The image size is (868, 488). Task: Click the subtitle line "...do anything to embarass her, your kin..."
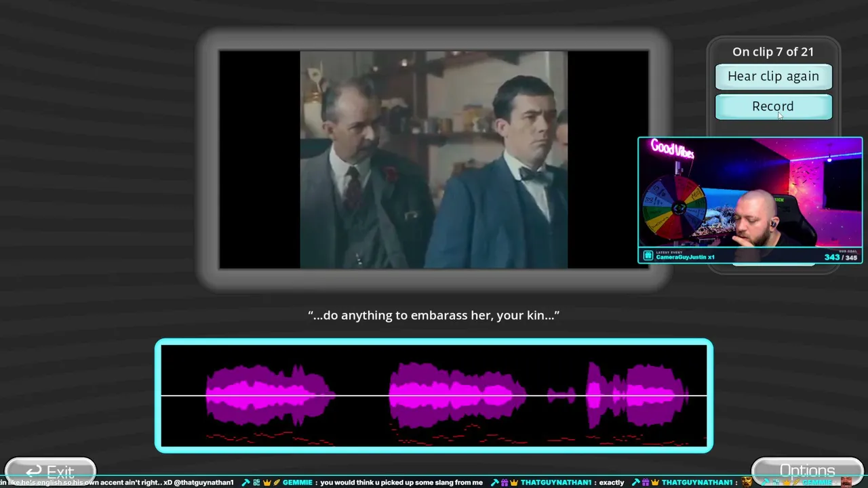pos(434,315)
